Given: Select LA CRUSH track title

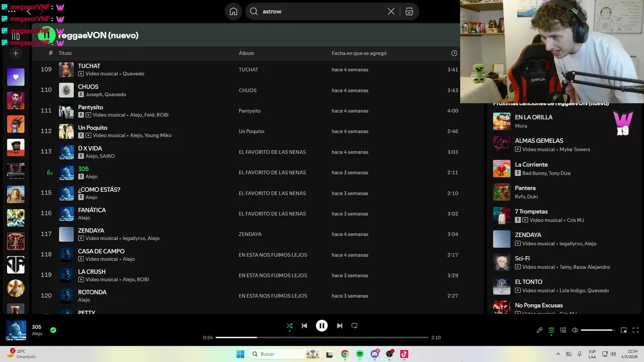Looking at the screenshot, I should 92,271.
